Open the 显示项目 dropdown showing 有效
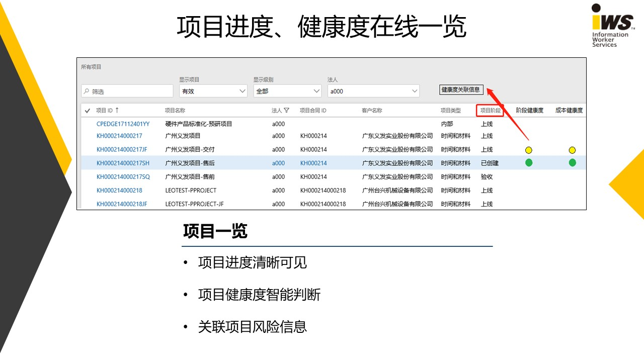Viewport: 644px width, 362px height. pyautogui.click(x=213, y=91)
